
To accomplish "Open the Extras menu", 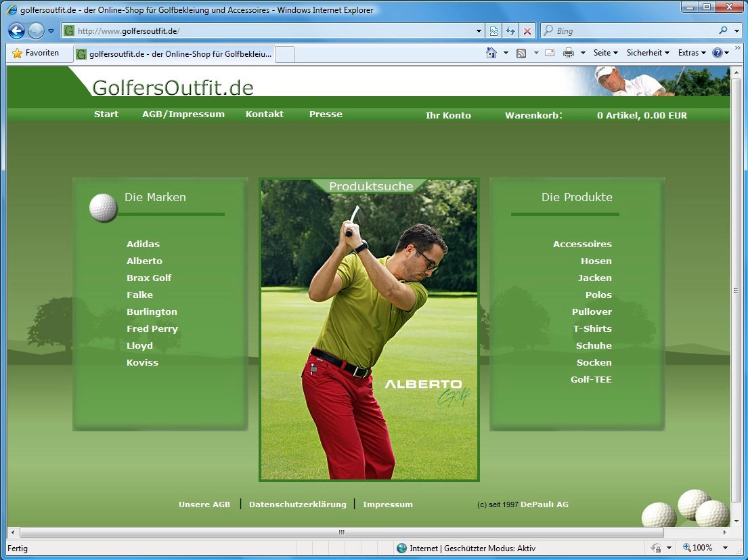I will [x=692, y=53].
